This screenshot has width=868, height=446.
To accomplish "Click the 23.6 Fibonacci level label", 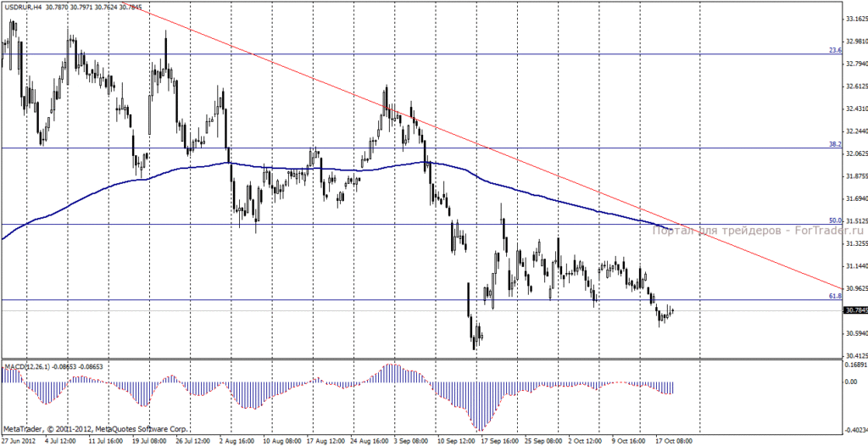I will click(835, 50).
